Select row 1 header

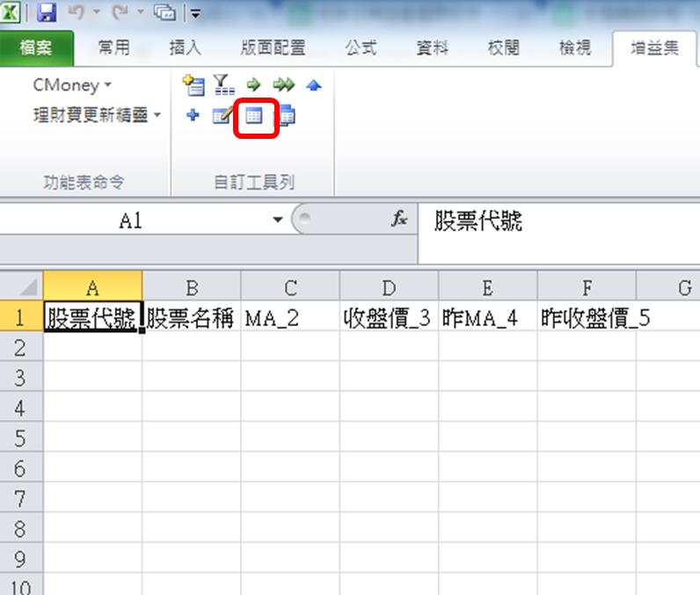[x=21, y=317]
